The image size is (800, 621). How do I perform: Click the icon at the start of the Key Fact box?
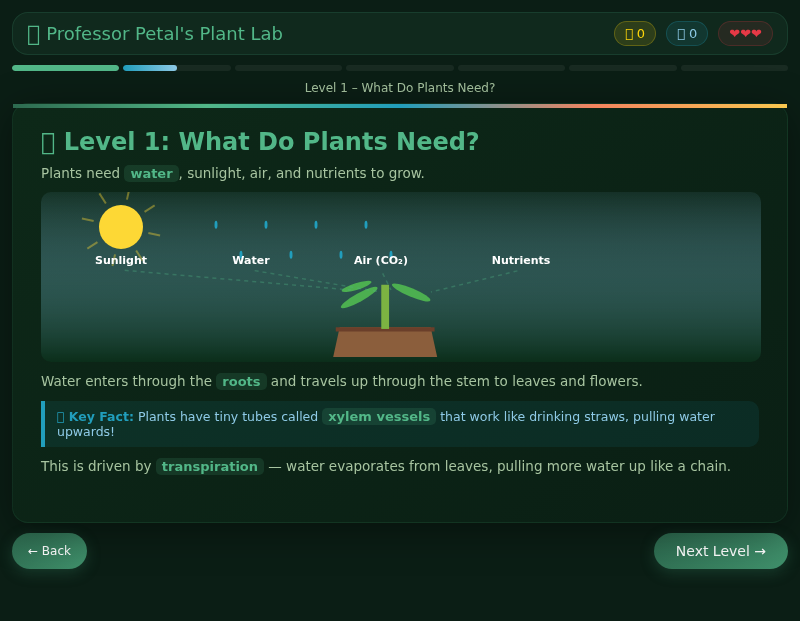coord(60,416)
